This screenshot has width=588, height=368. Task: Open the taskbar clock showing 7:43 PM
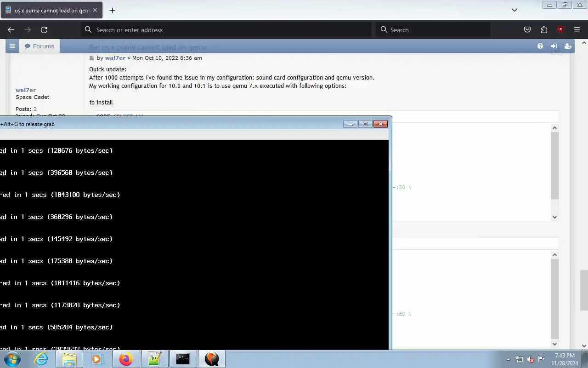[565, 359]
